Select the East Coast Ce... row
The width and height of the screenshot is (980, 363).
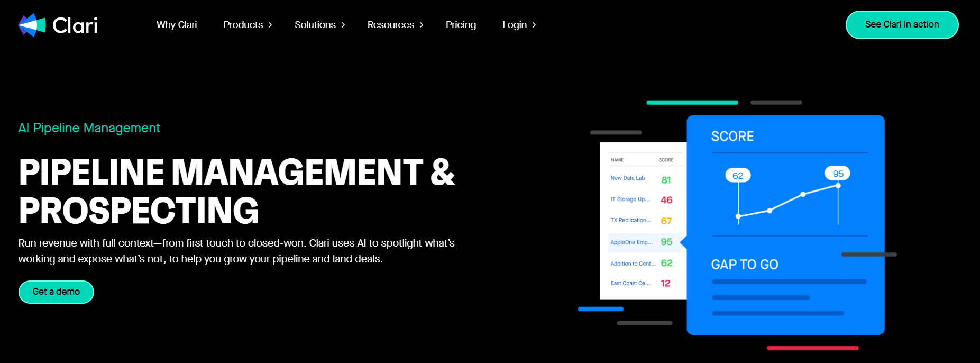644,283
